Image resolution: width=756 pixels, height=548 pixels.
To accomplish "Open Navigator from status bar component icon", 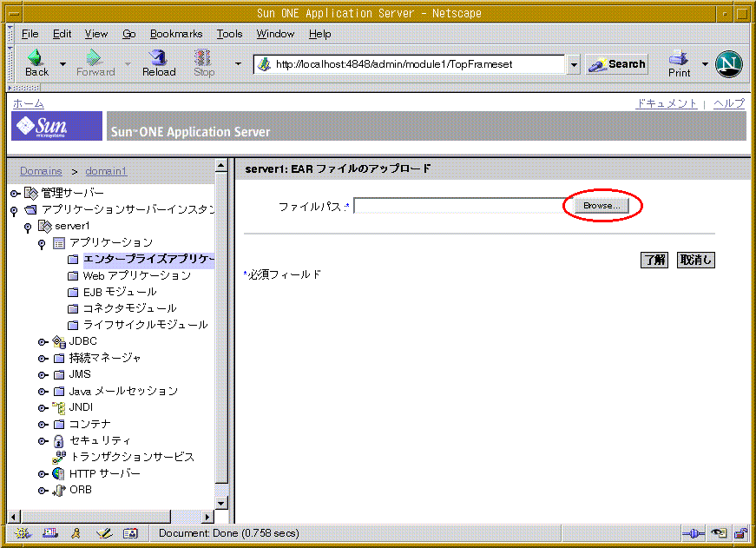I will tap(23, 533).
